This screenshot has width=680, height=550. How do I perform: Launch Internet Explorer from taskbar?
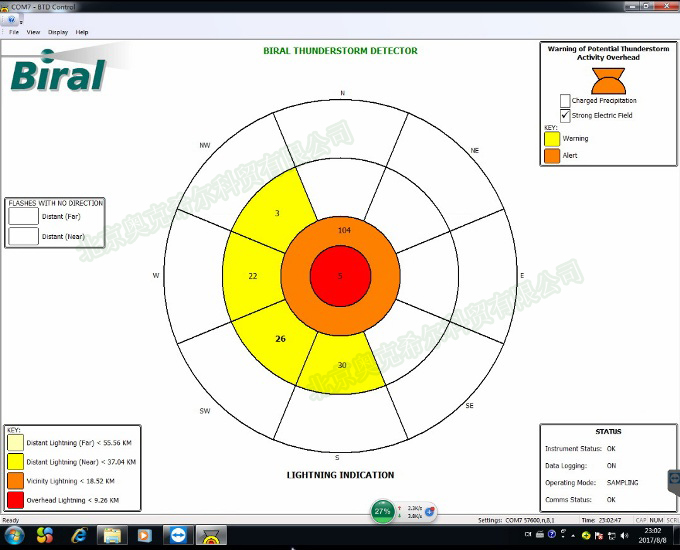[79, 536]
